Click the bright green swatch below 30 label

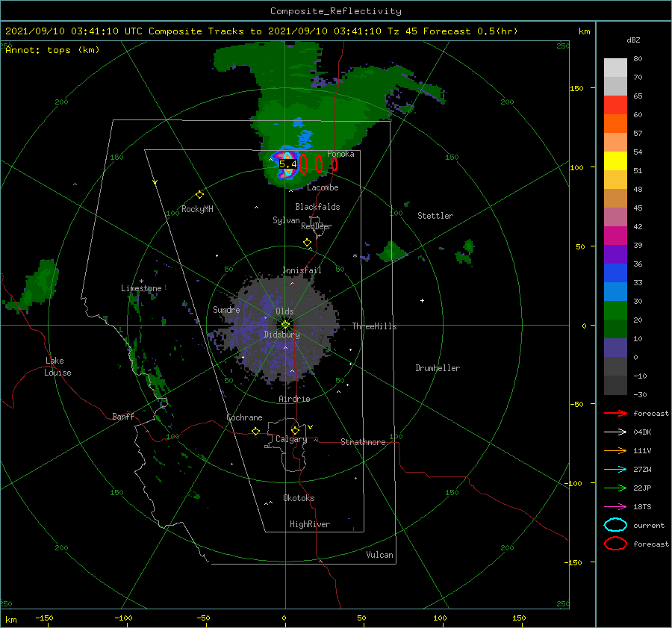click(x=615, y=311)
